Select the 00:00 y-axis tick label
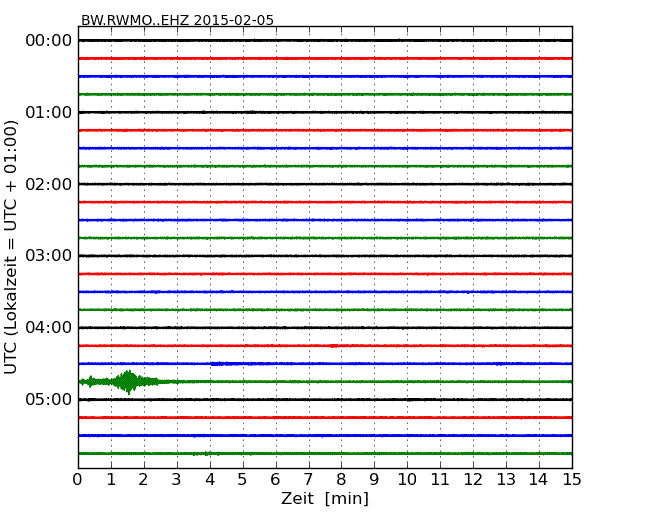 pos(49,41)
